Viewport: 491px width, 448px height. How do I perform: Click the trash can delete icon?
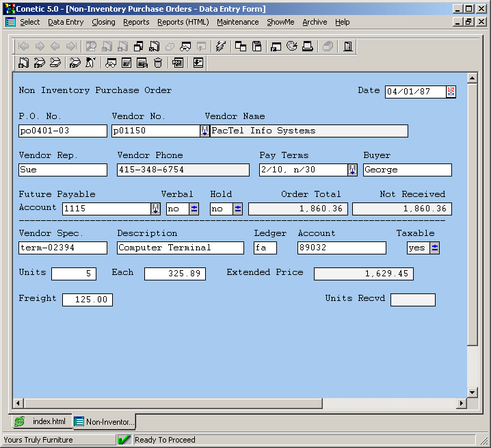158,63
